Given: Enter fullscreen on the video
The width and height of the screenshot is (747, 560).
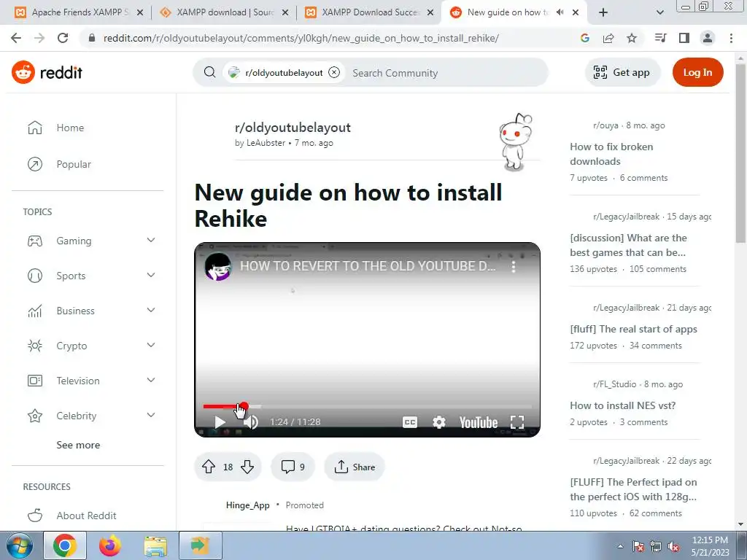Looking at the screenshot, I should click(517, 422).
